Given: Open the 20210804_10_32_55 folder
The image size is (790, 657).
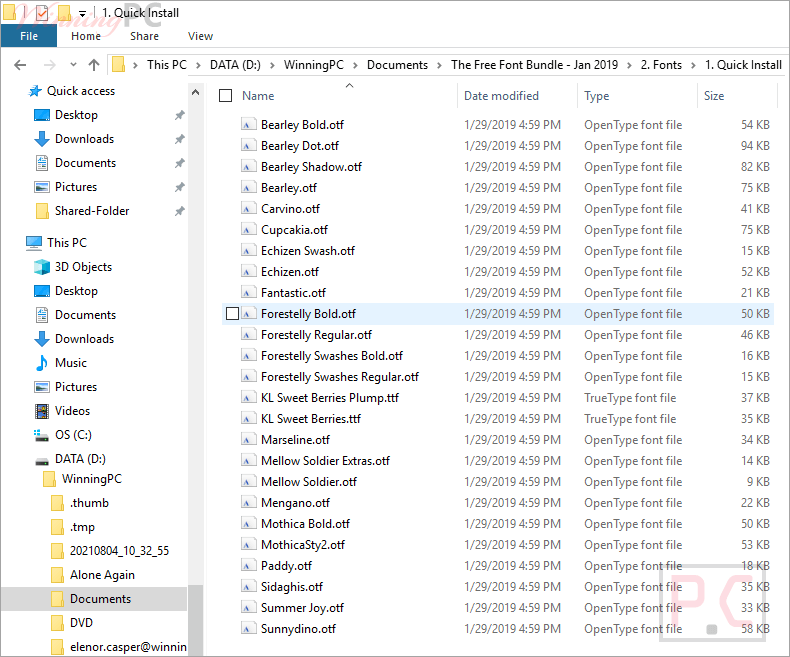Looking at the screenshot, I should coord(119,551).
